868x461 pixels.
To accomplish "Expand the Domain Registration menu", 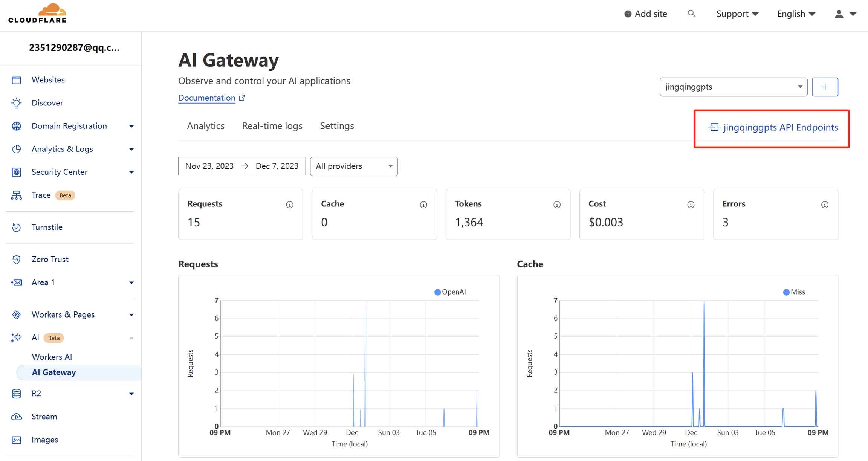I will 131,126.
